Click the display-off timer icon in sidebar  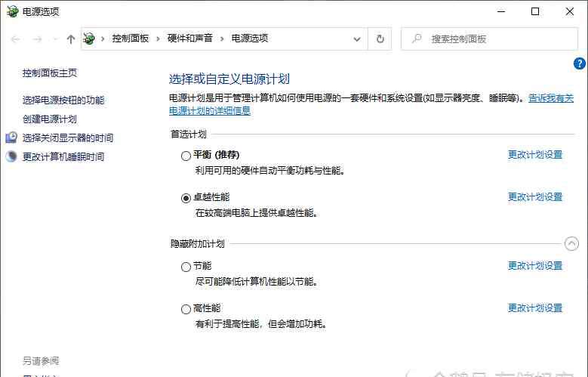click(11, 138)
